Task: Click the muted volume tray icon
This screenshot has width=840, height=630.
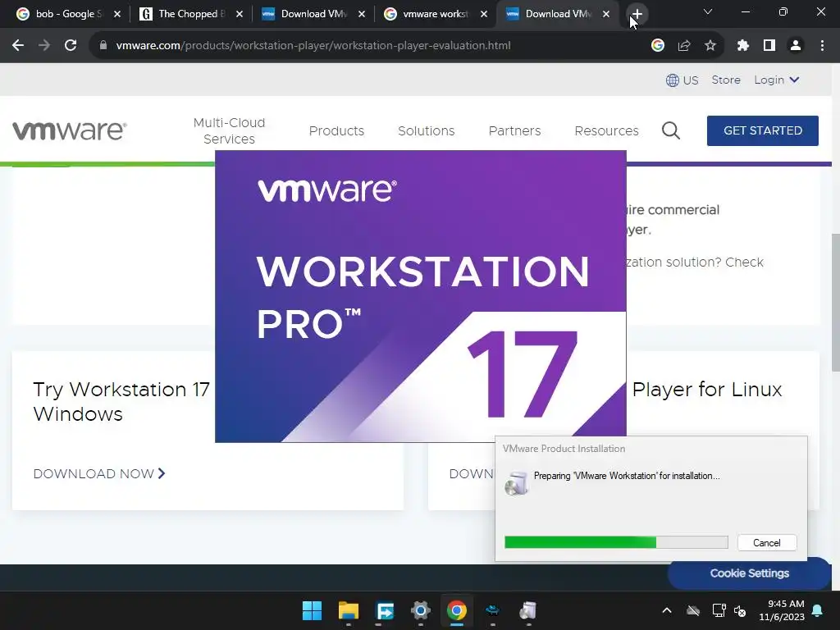Action: [x=740, y=610]
